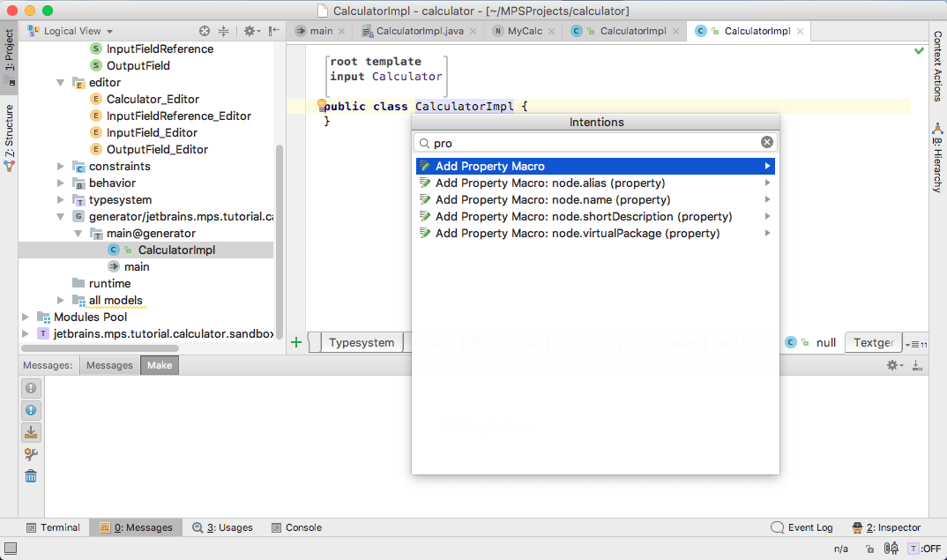This screenshot has width=947, height=560.
Task: Click the collapse all icon in Project panel
Action: 224,31
